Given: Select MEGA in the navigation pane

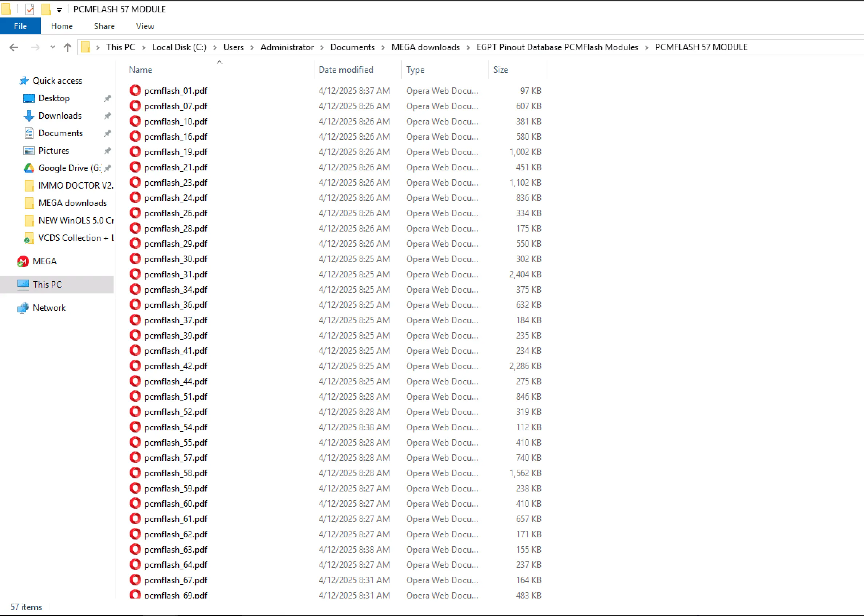Looking at the screenshot, I should 44,261.
